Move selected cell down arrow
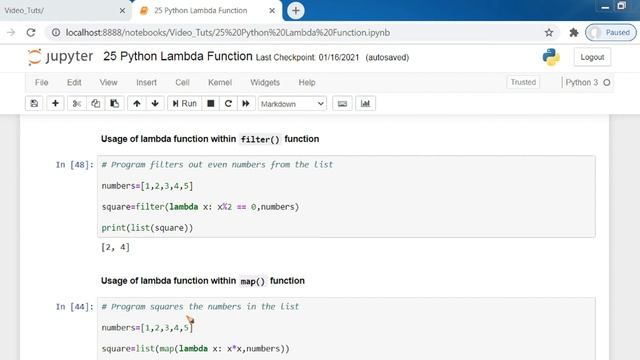This screenshot has width=640, height=360. click(x=155, y=104)
